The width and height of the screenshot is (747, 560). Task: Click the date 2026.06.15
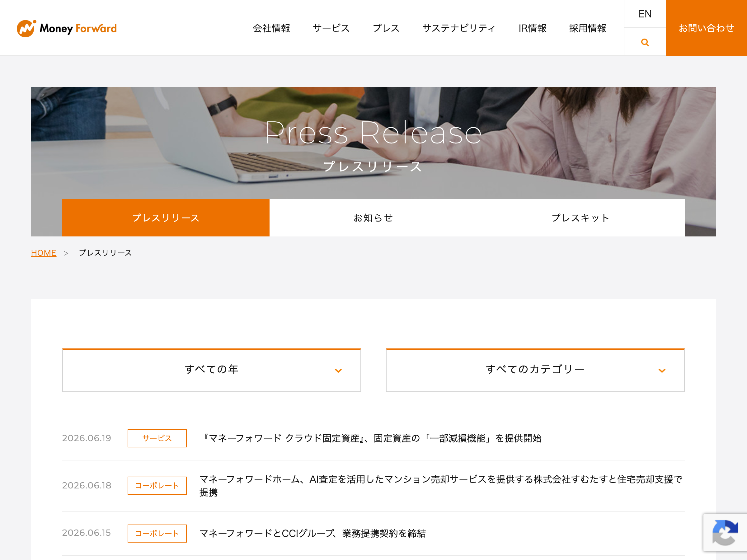(x=87, y=533)
